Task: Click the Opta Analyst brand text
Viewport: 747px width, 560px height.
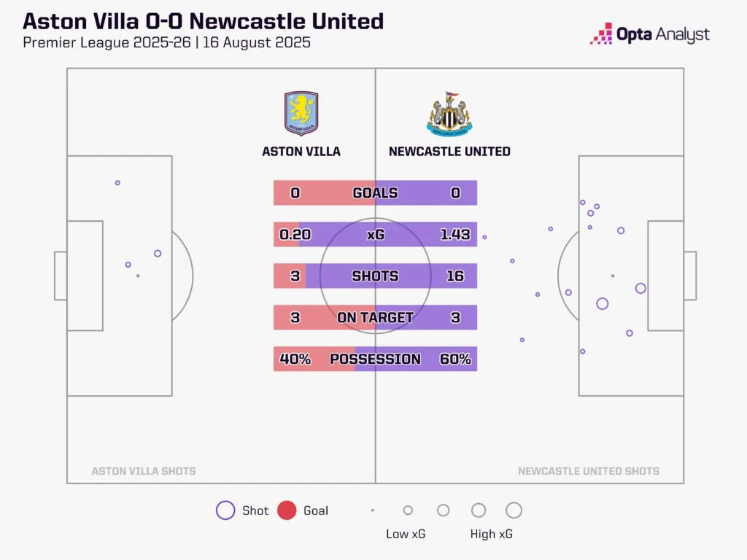Action: click(x=662, y=34)
